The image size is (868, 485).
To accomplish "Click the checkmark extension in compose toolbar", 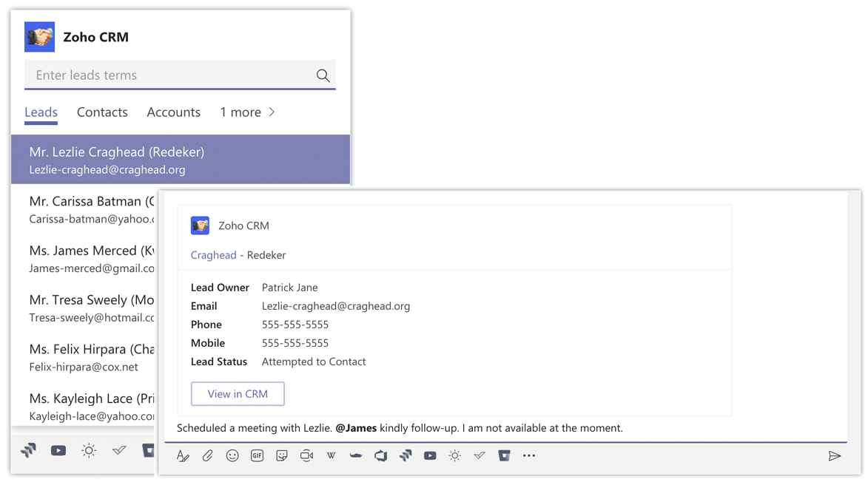I will [480, 455].
